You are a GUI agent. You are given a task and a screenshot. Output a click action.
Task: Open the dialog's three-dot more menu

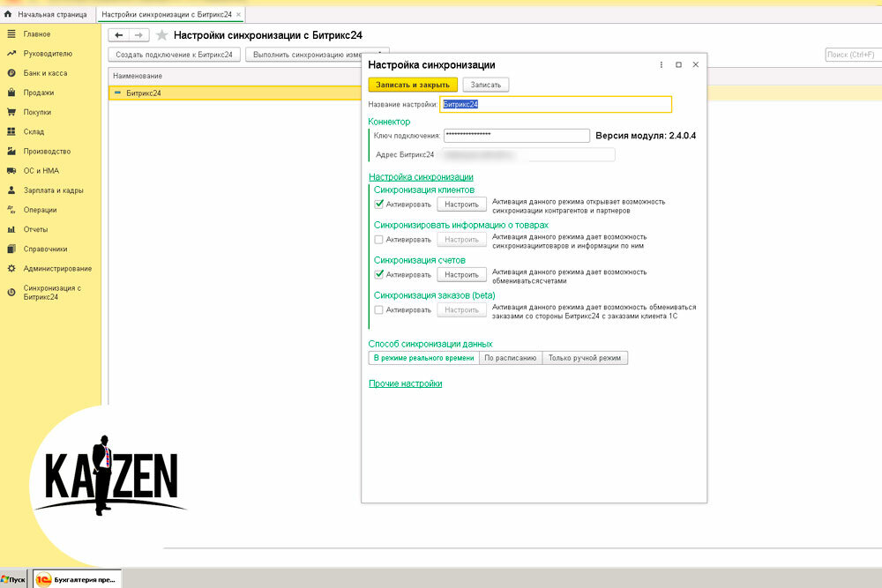(661, 65)
